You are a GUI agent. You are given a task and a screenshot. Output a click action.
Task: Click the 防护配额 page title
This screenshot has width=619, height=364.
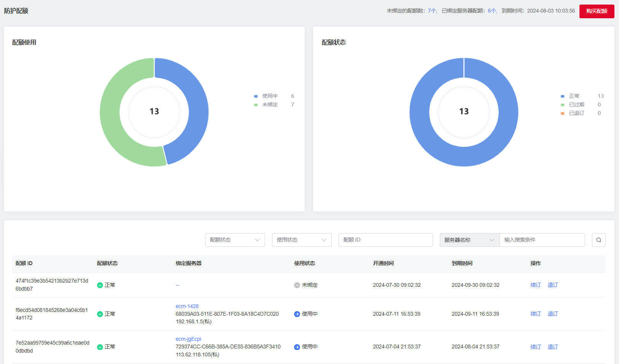16,11
